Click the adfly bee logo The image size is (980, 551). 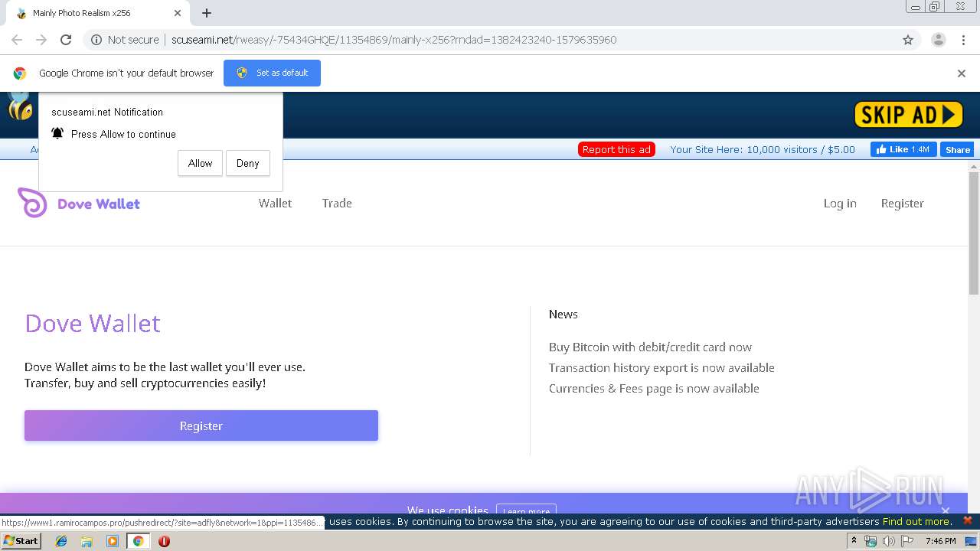pyautogui.click(x=20, y=107)
